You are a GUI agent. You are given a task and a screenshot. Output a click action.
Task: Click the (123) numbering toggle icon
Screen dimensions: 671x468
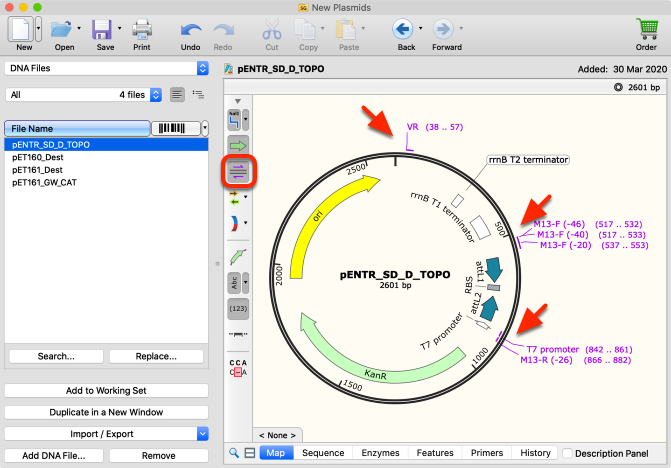[x=238, y=309]
